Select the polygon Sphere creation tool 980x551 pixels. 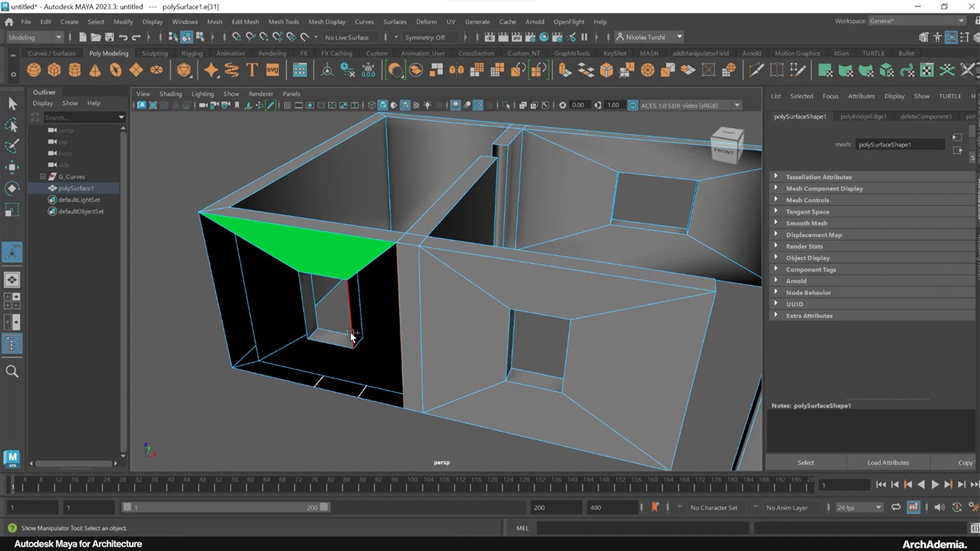point(33,70)
